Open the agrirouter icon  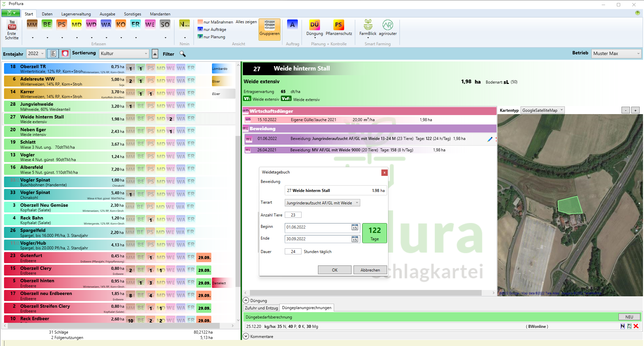pos(388,25)
